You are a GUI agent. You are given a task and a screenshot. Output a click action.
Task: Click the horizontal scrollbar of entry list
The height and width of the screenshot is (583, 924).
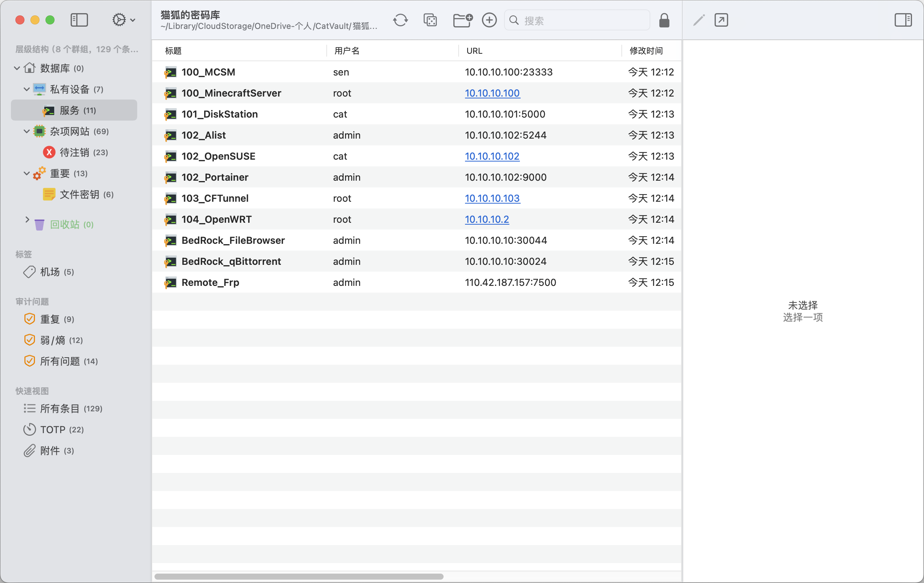pyautogui.click(x=299, y=576)
